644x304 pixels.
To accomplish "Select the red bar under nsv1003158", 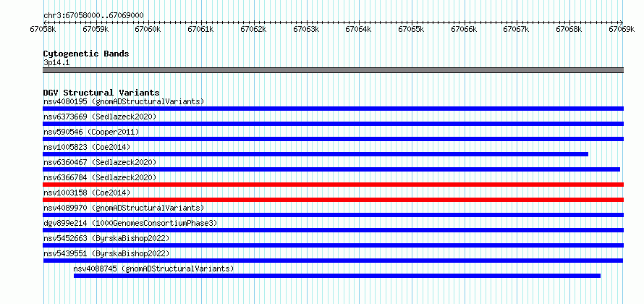I will 333,200.
